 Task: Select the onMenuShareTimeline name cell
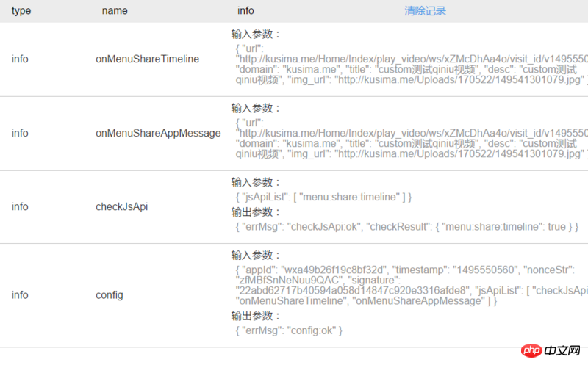tap(147, 59)
